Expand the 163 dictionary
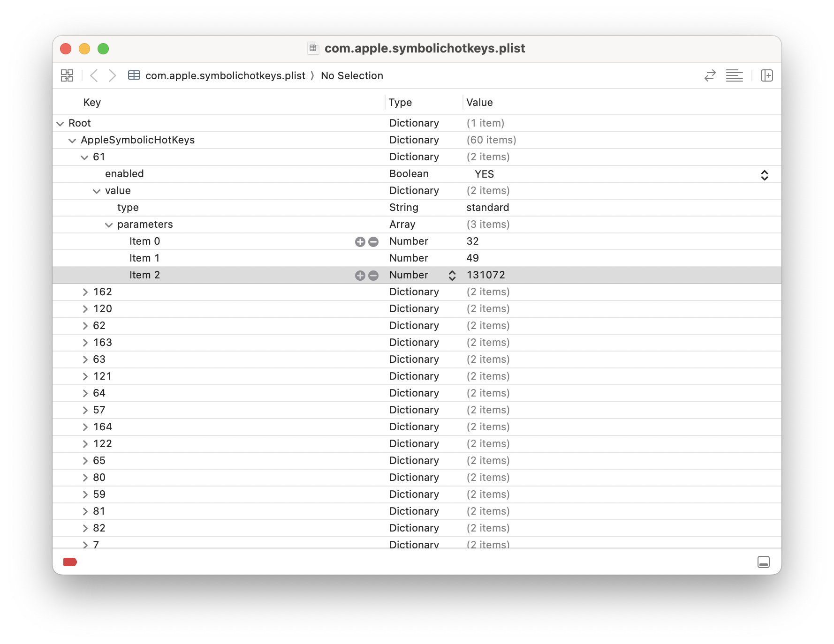 85,343
